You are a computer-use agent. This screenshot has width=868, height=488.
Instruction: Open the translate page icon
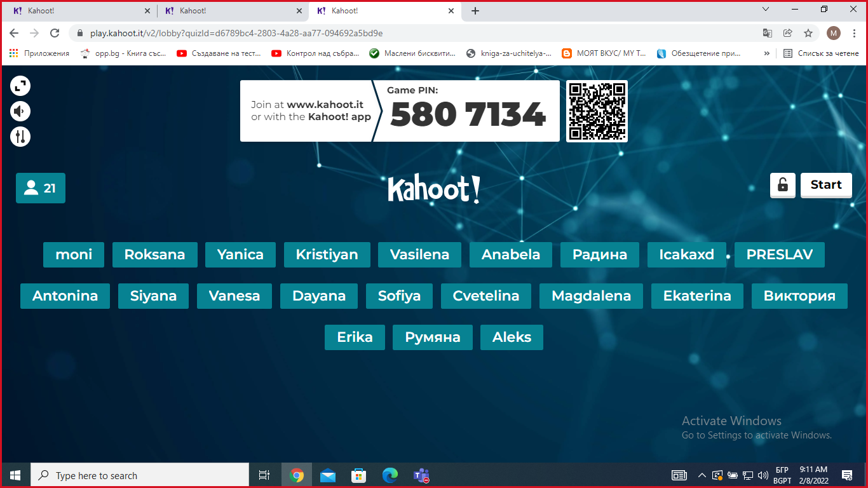(x=768, y=33)
